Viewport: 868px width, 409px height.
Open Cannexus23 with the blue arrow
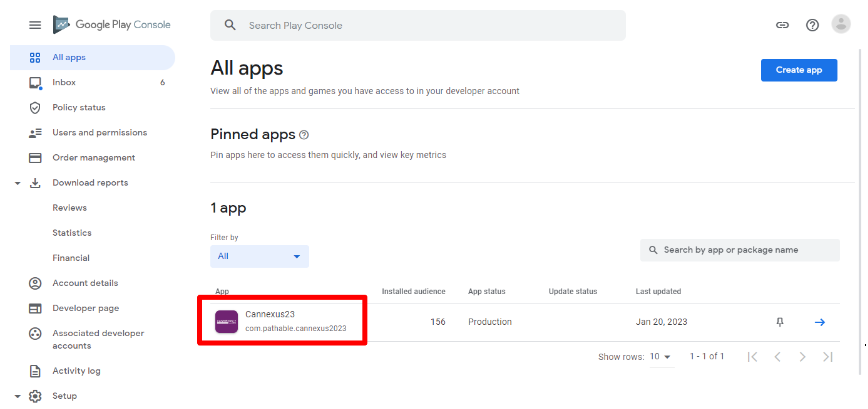point(820,322)
